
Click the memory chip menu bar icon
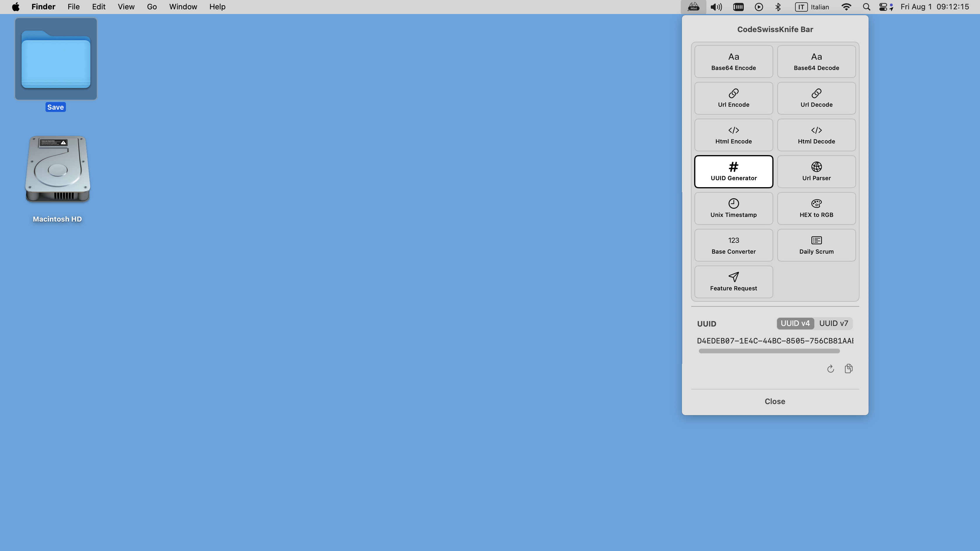point(738,7)
